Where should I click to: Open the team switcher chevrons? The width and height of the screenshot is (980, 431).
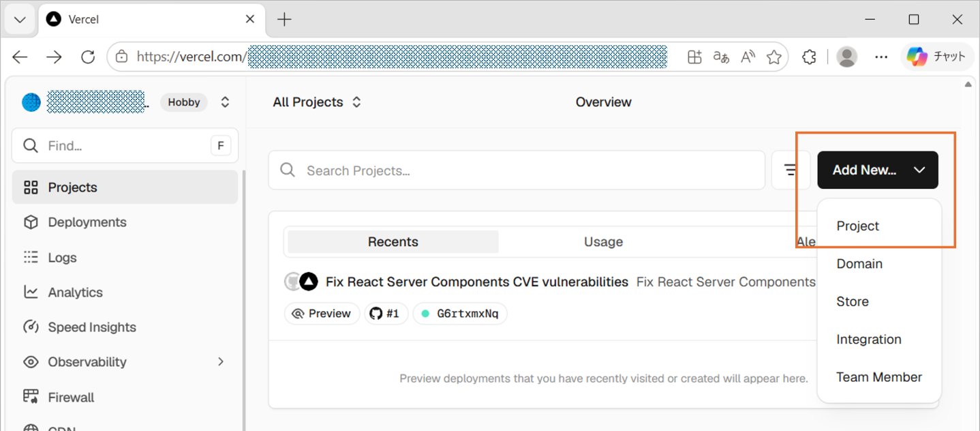click(225, 102)
